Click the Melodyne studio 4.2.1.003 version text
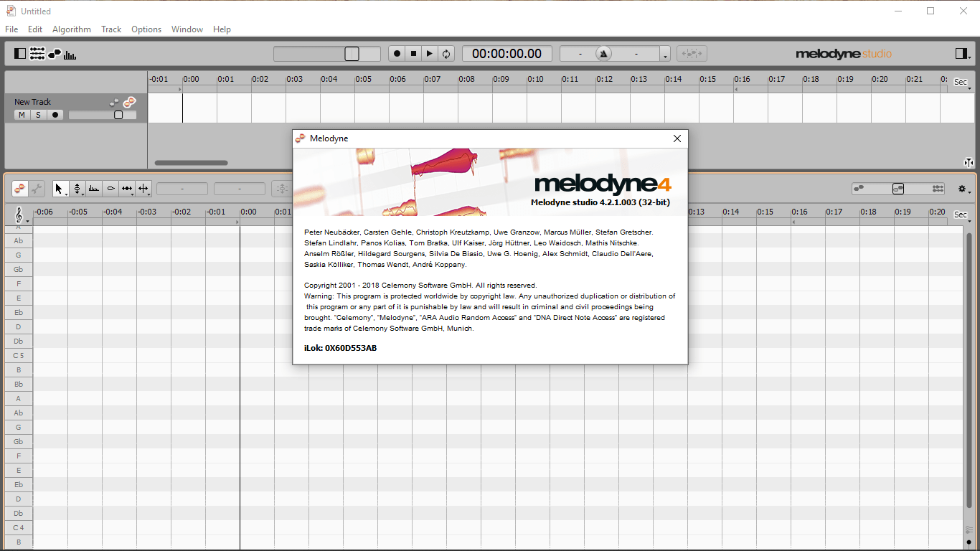 click(600, 202)
